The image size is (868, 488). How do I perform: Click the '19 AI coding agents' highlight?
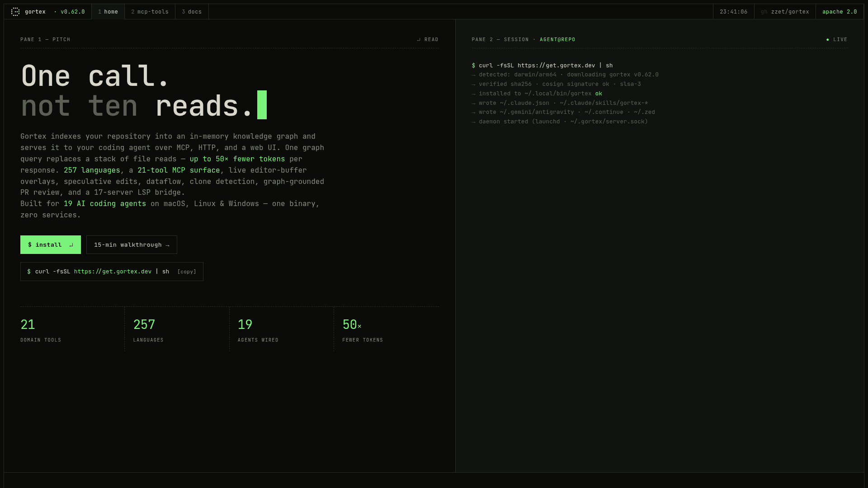coord(105,204)
